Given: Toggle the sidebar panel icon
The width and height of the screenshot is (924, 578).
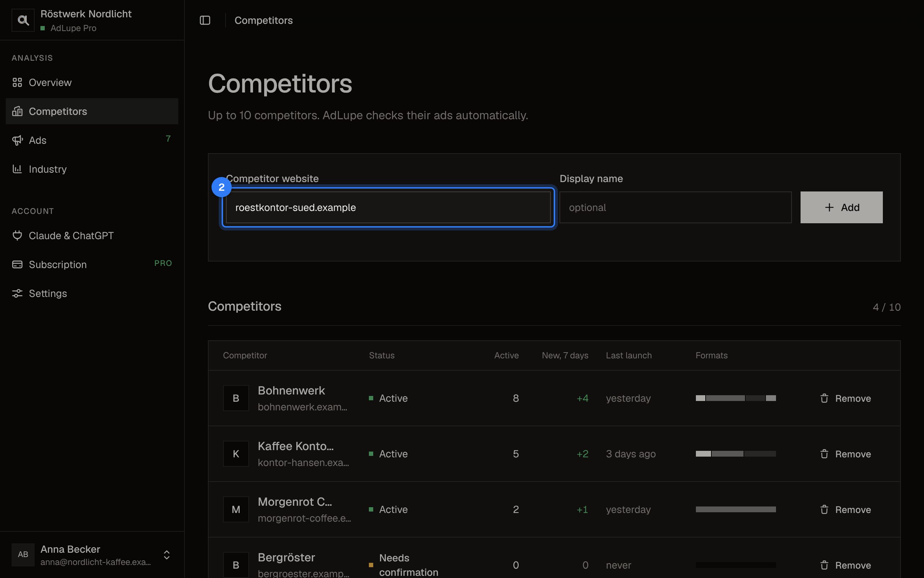Looking at the screenshot, I should point(205,20).
